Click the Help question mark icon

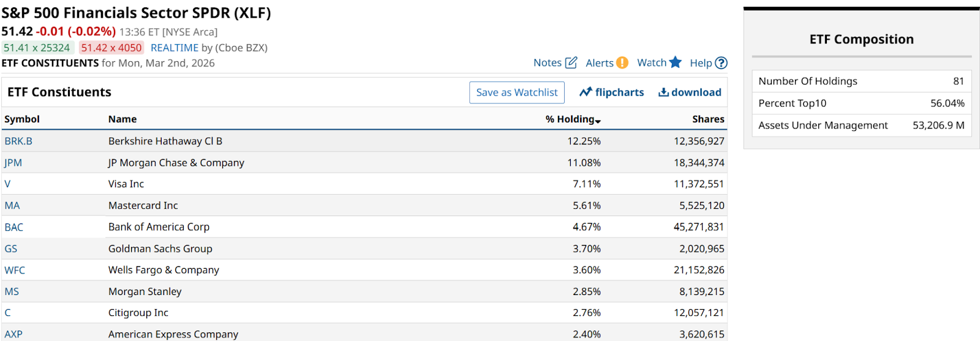pyautogui.click(x=722, y=62)
